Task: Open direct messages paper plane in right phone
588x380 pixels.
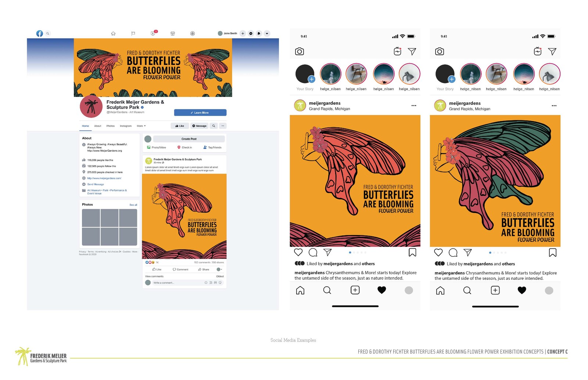Action: [552, 51]
